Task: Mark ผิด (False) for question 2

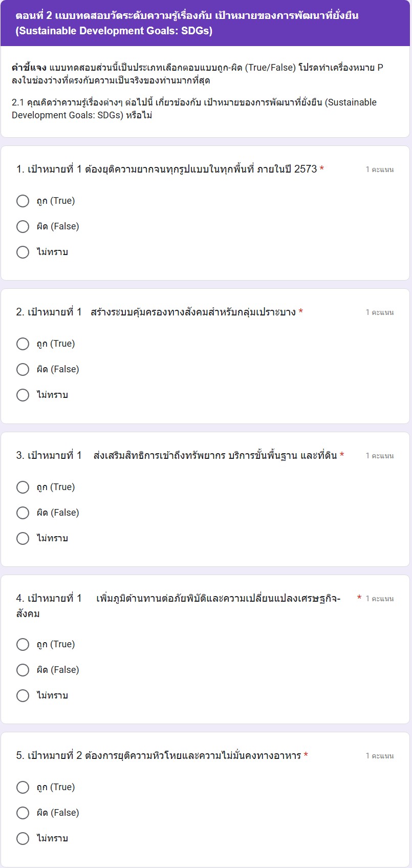Action: (23, 369)
